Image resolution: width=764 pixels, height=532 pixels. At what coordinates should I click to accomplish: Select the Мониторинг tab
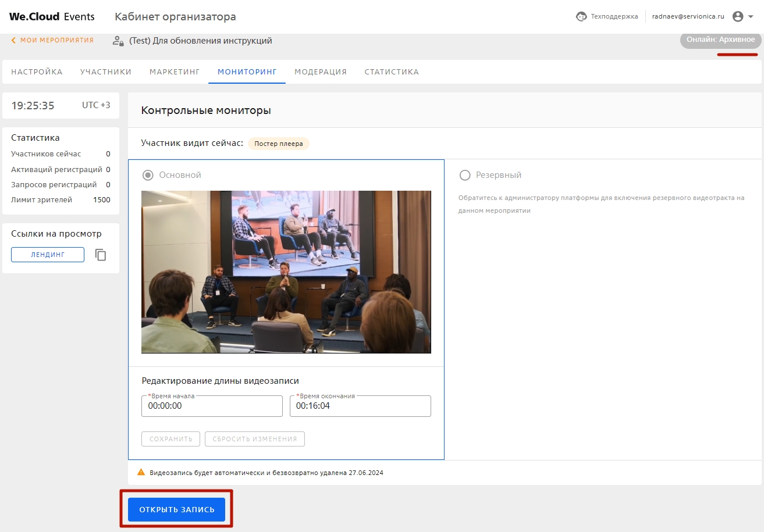(247, 72)
